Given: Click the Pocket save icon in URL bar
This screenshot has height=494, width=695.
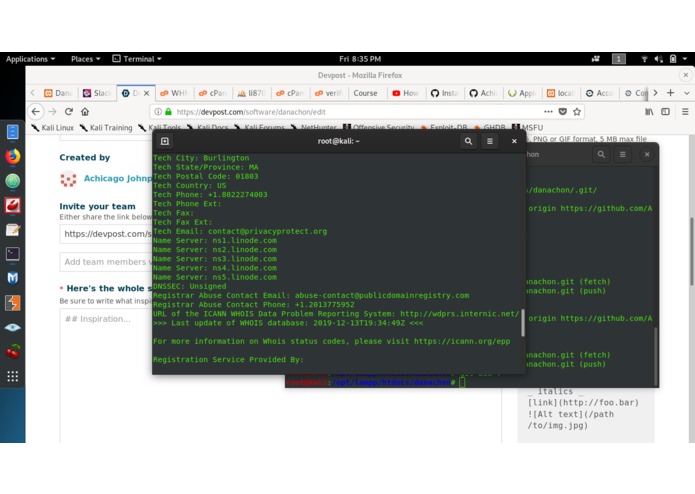Looking at the screenshot, I should coord(562,112).
